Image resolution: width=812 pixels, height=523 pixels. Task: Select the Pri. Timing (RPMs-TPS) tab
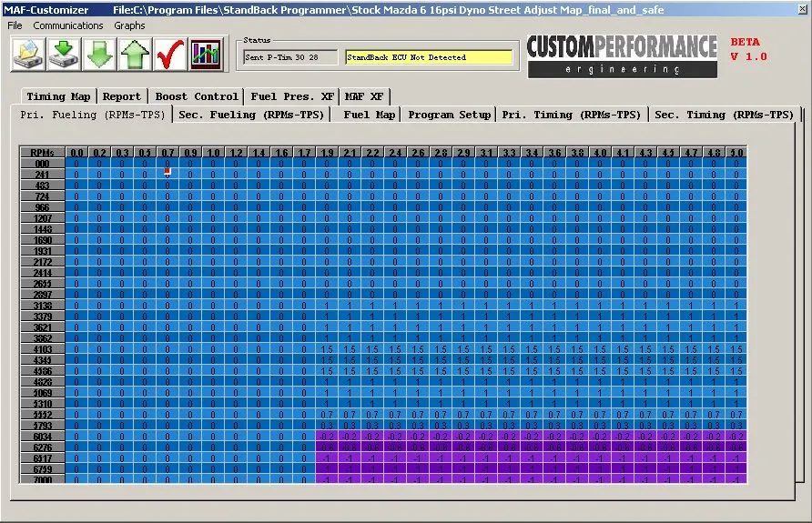pyautogui.click(x=573, y=115)
